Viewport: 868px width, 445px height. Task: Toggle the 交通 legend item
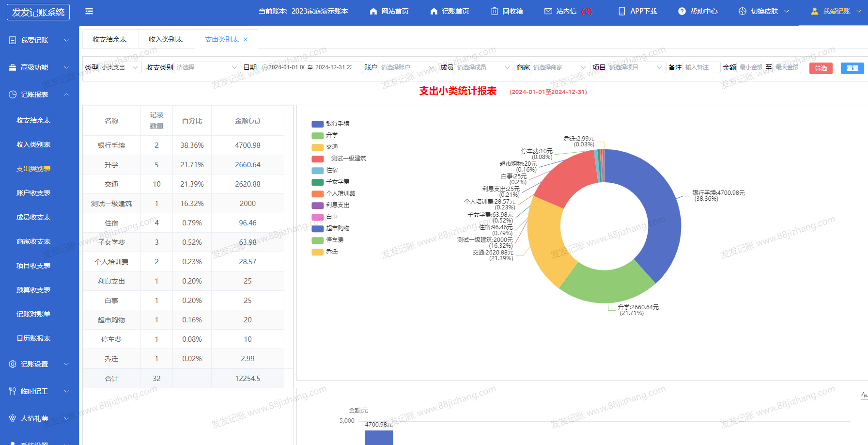coord(325,147)
